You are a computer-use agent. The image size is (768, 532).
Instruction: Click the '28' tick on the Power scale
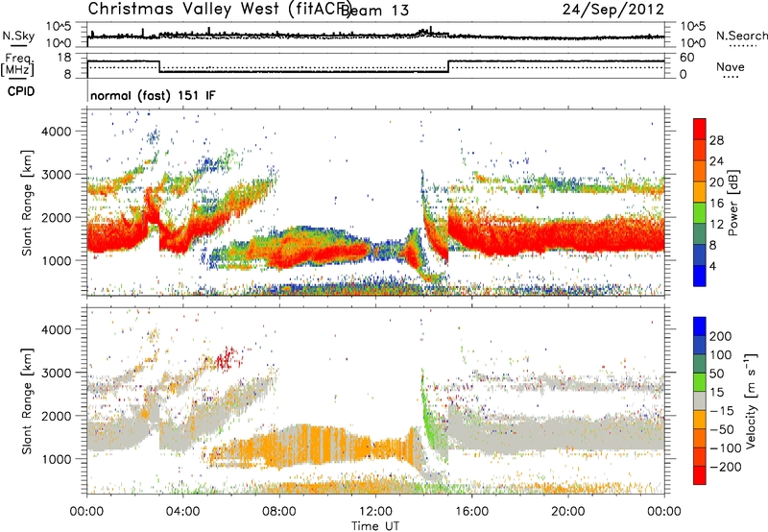tap(716, 140)
